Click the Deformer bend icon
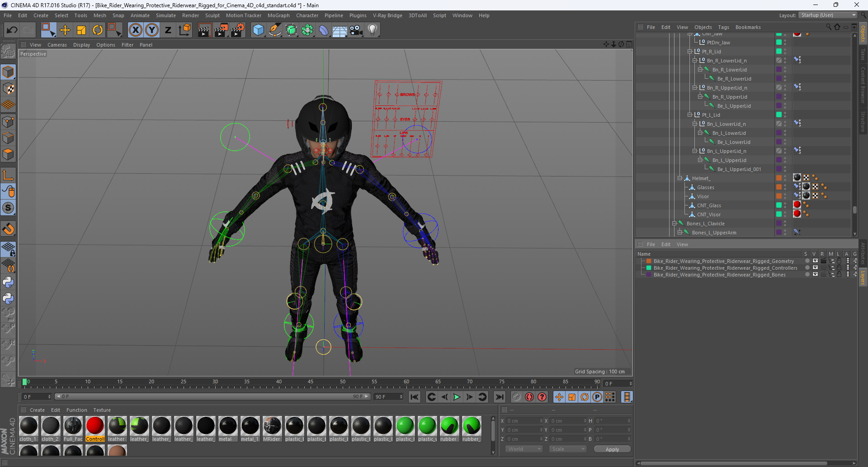868x467 pixels. tap(324, 30)
